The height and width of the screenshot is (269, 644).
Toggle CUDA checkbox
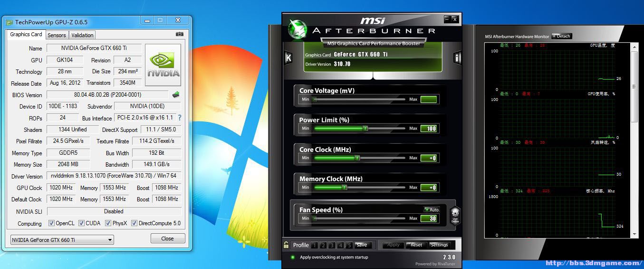pyautogui.click(x=81, y=223)
